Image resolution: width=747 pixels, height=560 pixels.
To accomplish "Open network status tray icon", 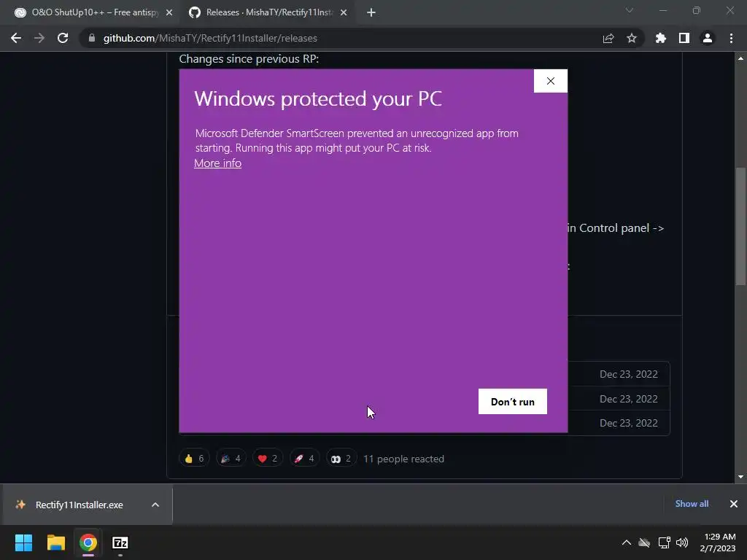I will point(664,542).
